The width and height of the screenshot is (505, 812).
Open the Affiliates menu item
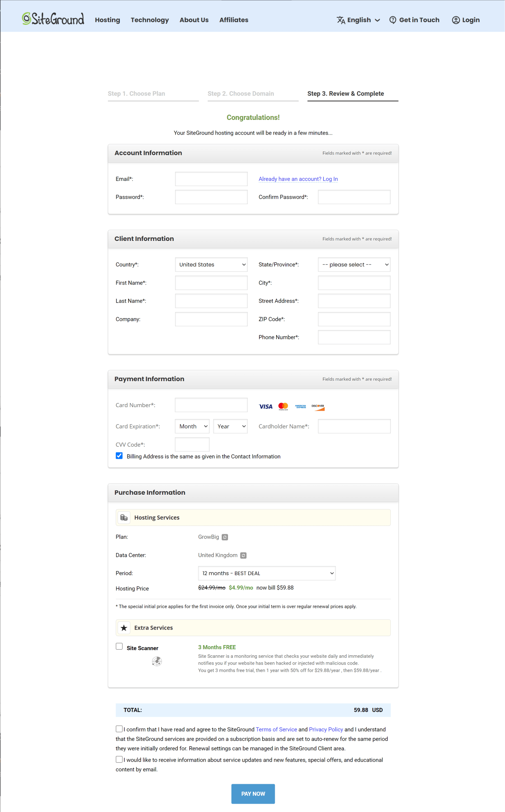pos(234,20)
